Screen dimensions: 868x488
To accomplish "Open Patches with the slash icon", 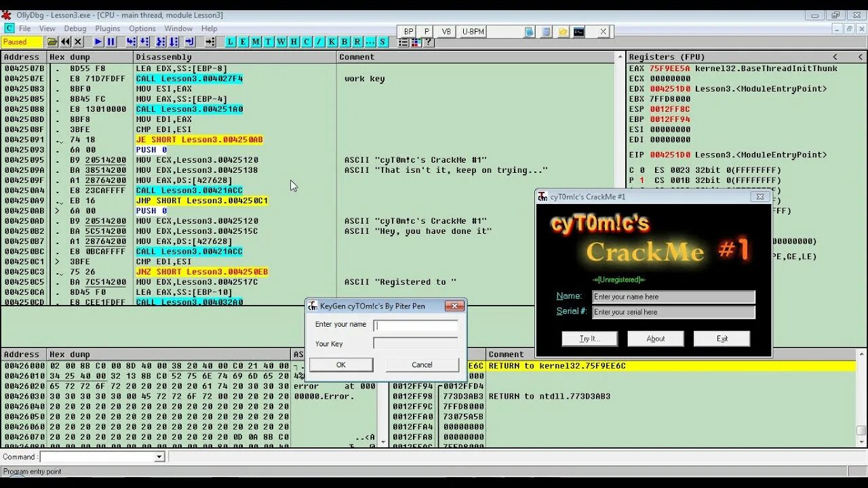I will point(319,42).
